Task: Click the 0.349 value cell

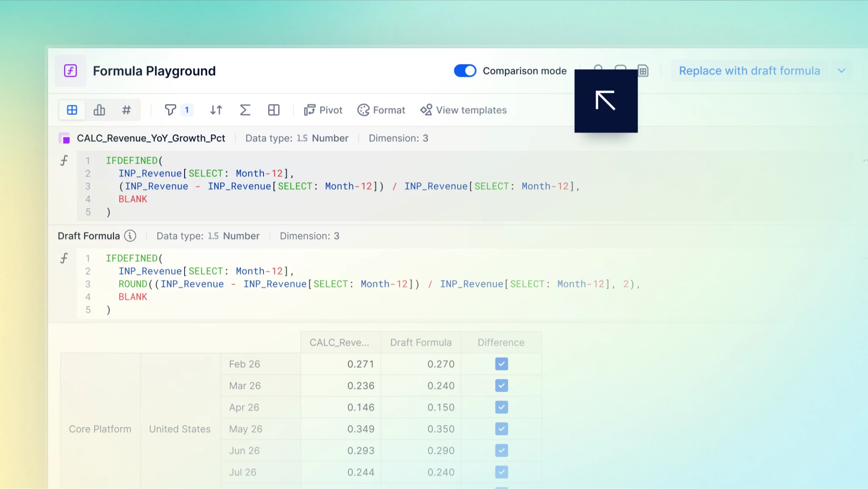Action: tap(341, 429)
